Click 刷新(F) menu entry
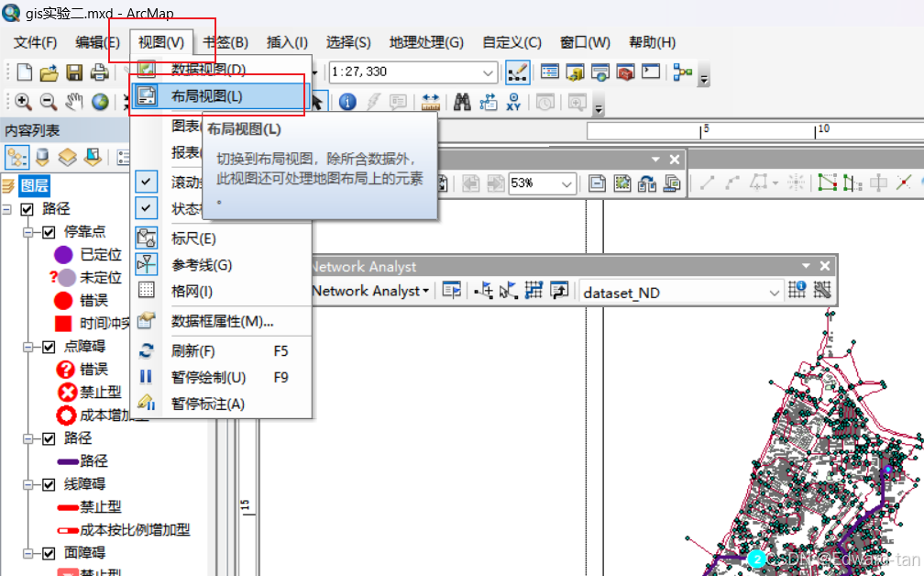The image size is (924, 576). pyautogui.click(x=223, y=351)
